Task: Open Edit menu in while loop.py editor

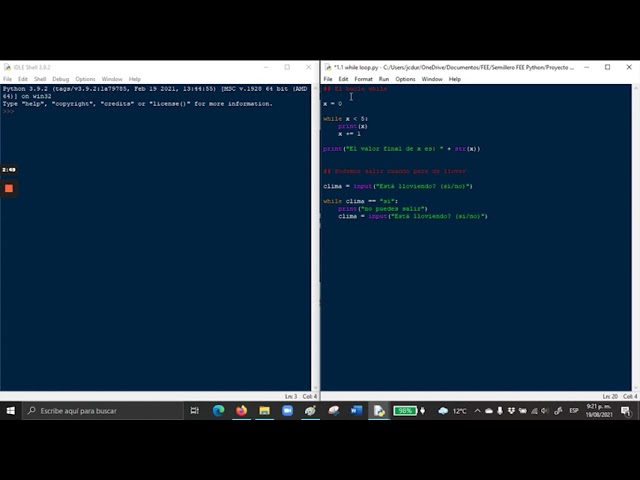Action: point(343,79)
